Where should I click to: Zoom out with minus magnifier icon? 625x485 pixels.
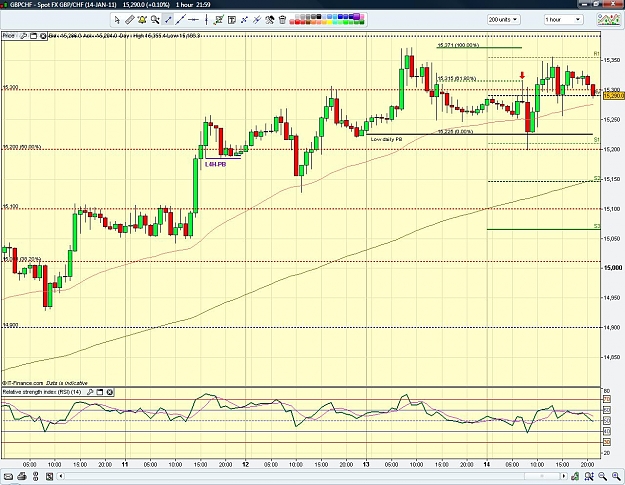(x=602, y=476)
